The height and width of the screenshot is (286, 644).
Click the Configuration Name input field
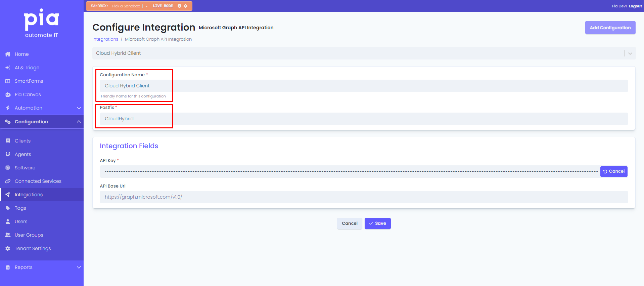tap(364, 86)
